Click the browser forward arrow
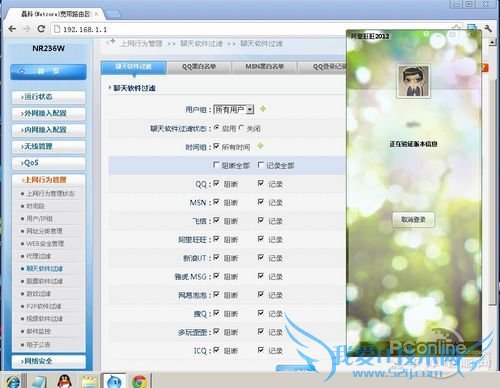The image size is (500, 388). [27, 29]
